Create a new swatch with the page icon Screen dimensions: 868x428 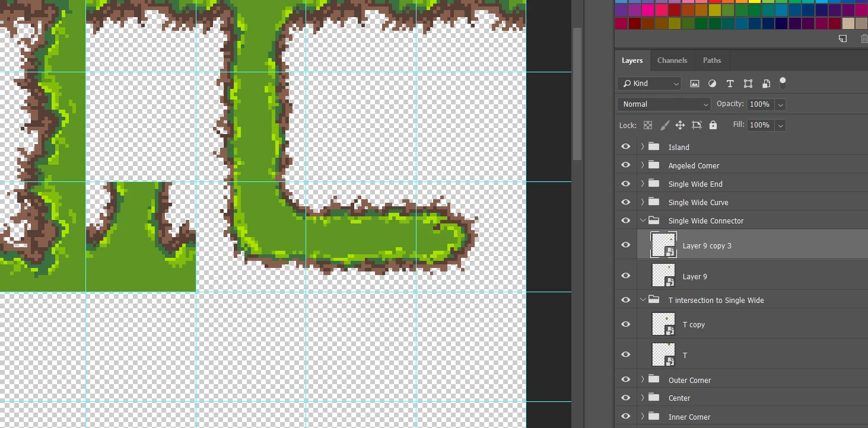[x=842, y=39]
